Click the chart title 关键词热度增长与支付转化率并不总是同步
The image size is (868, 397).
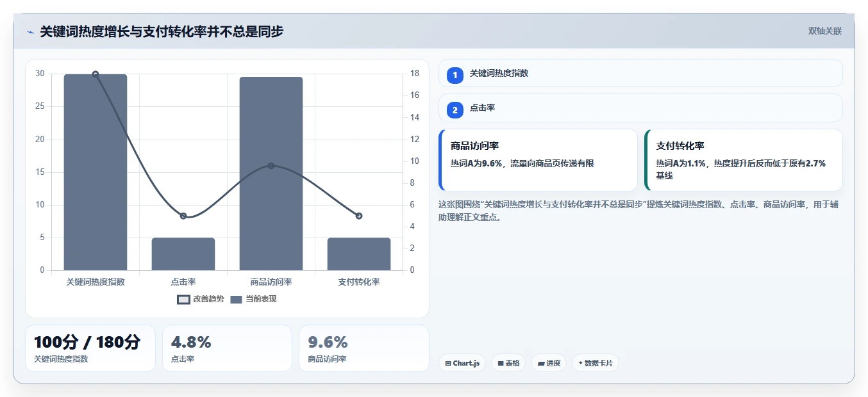tap(162, 31)
